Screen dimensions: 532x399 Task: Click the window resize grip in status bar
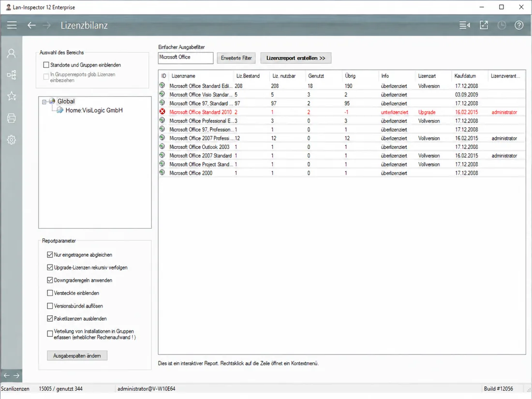point(529,390)
